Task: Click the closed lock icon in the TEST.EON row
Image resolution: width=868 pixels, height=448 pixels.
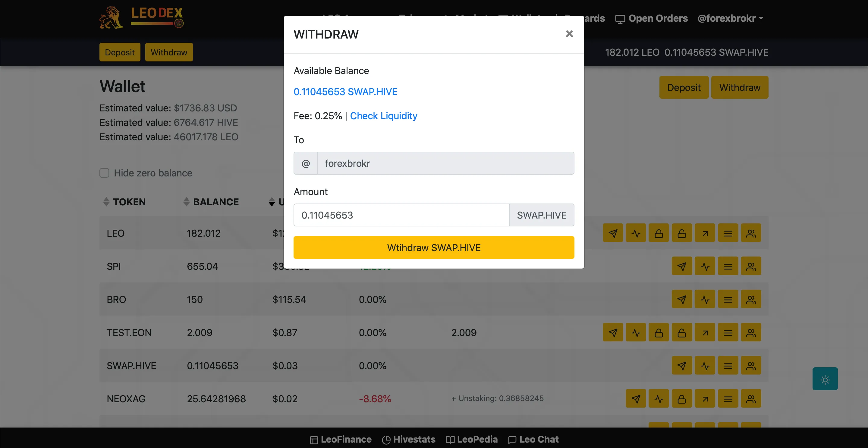Action: coord(659,333)
